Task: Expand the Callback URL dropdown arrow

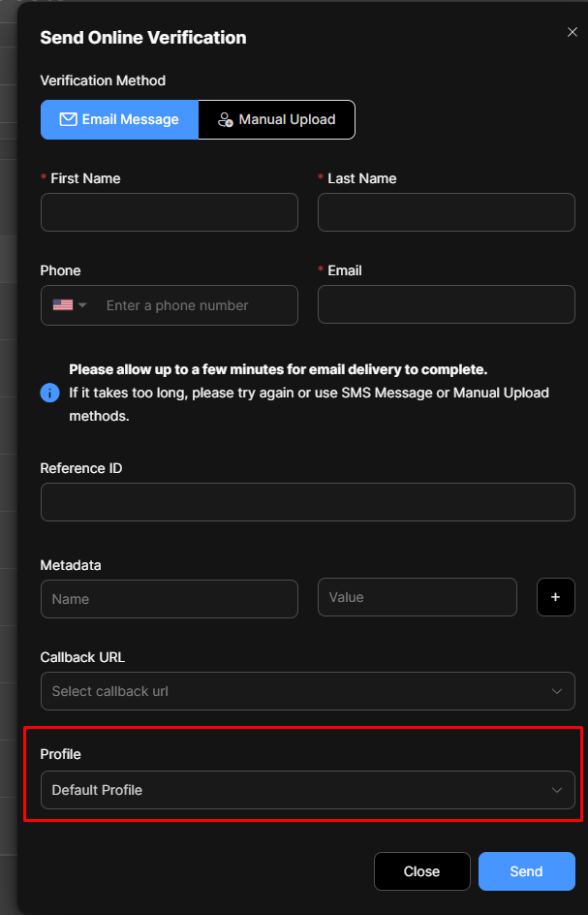Action: tap(556, 691)
